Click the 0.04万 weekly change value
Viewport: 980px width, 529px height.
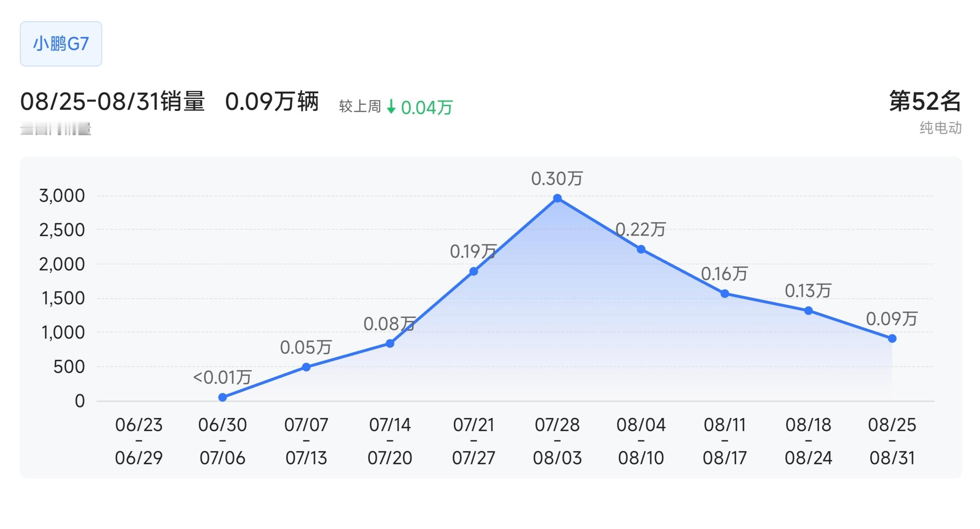pyautogui.click(x=427, y=107)
